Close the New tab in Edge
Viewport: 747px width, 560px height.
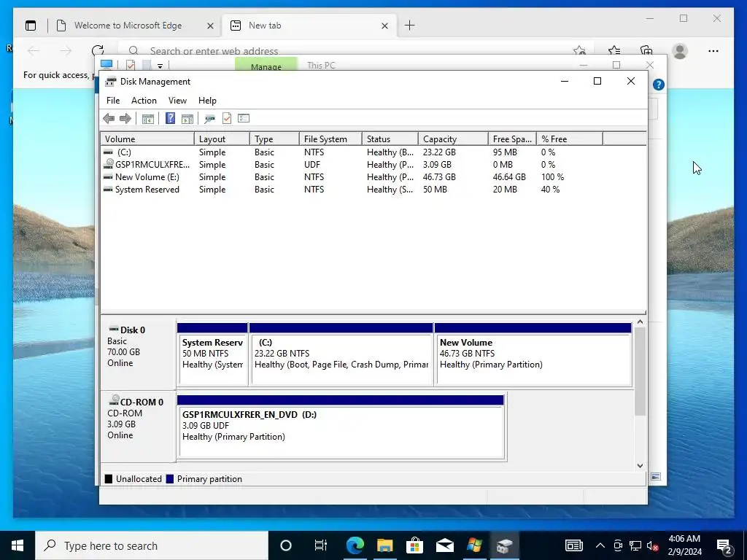[x=385, y=26]
